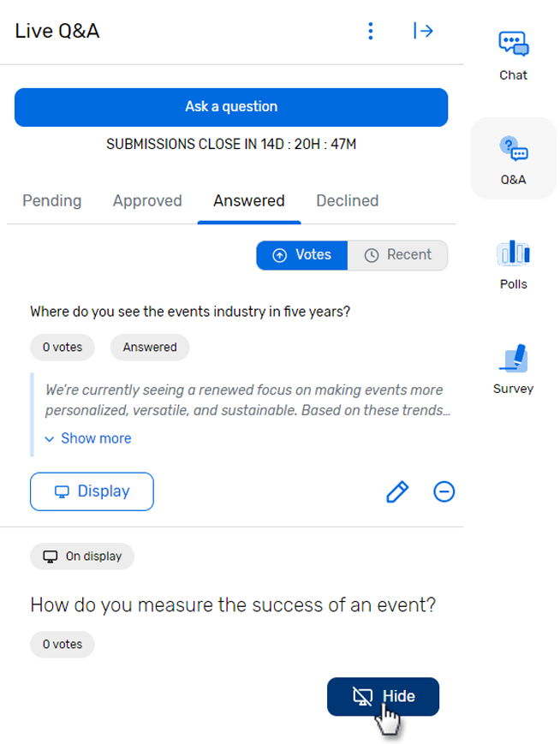This screenshot has height=744, width=560.
Task: Select the Answered tab
Action: [x=249, y=201]
